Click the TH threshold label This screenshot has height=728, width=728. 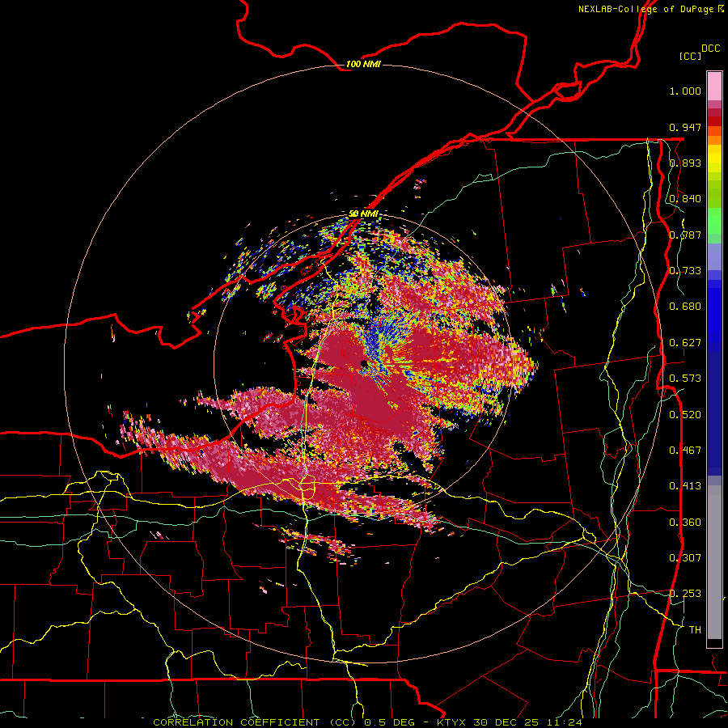695,630
